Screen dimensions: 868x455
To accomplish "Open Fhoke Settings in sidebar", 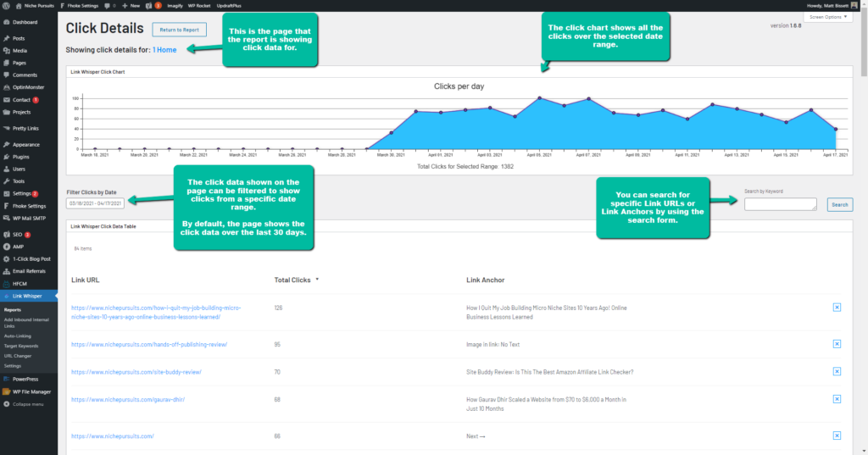I will tap(30, 206).
